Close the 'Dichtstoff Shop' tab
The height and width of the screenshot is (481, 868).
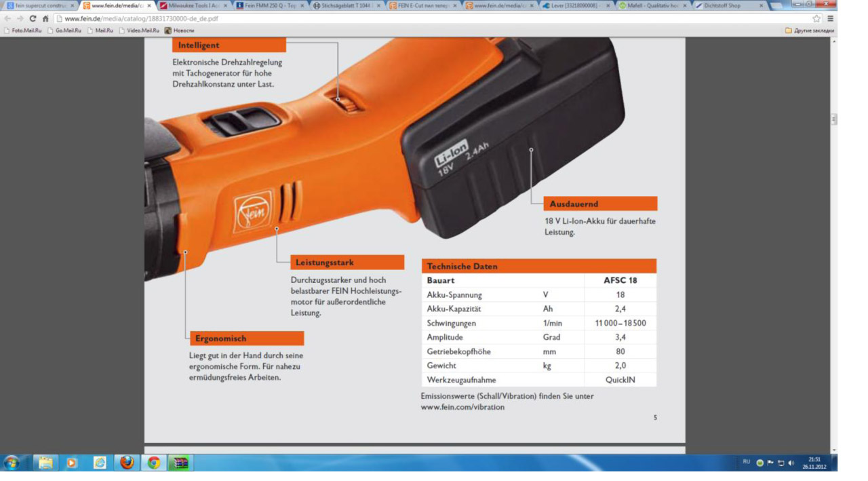click(762, 5)
